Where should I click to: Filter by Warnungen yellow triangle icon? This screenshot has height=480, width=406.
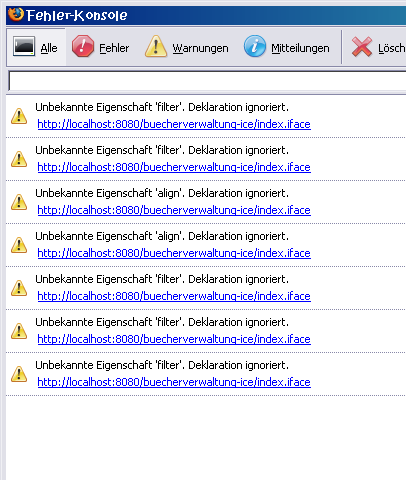pyautogui.click(x=156, y=46)
